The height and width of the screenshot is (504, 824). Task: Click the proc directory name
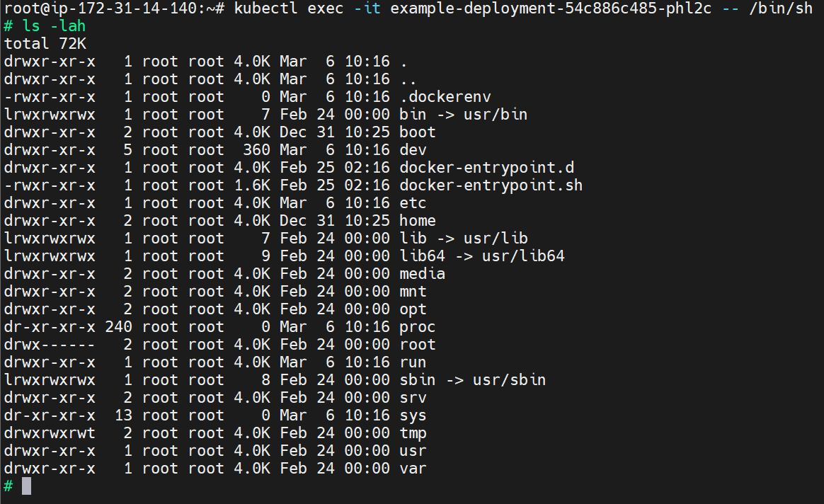[x=417, y=327]
